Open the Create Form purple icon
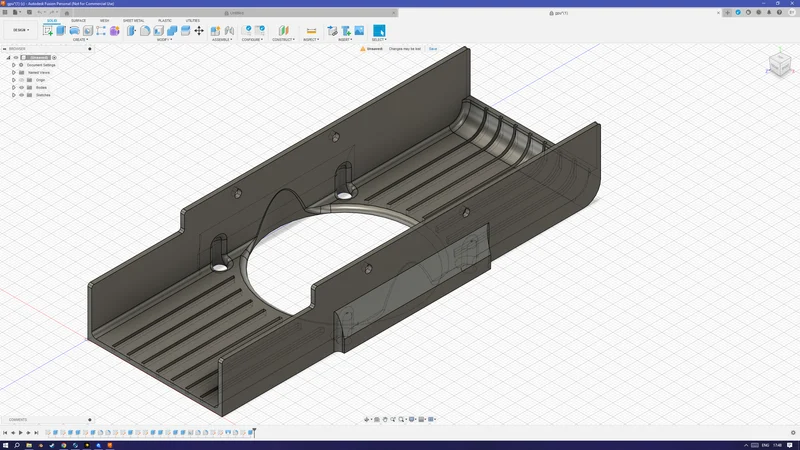800x450 pixels. (x=114, y=31)
